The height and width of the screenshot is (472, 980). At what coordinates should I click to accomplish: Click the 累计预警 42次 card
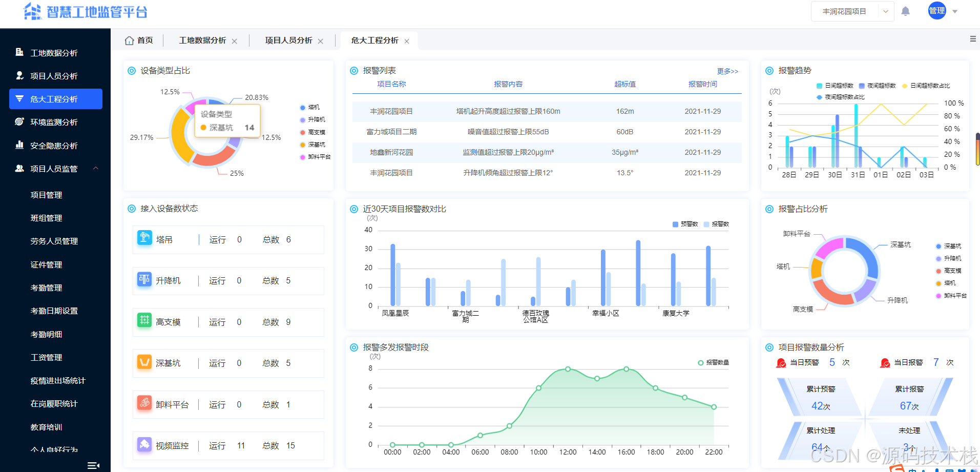[821, 397]
